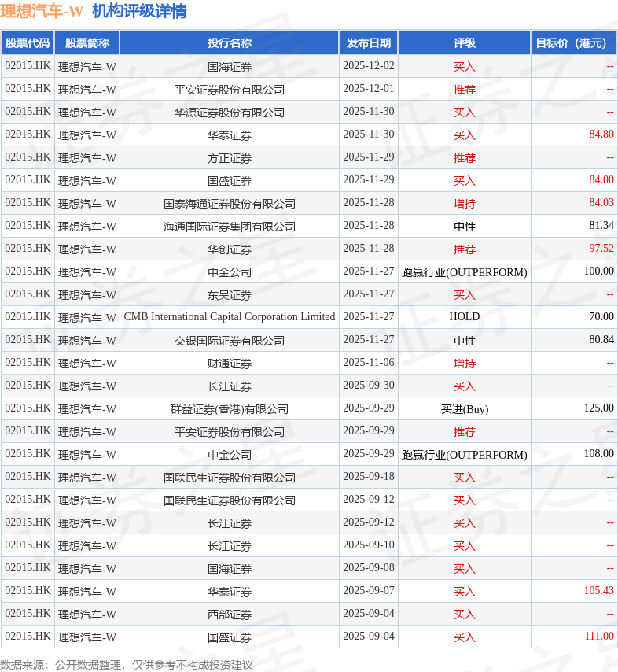This screenshot has width=618, height=672.
Task: Click target price 84.03
Action: (x=601, y=202)
